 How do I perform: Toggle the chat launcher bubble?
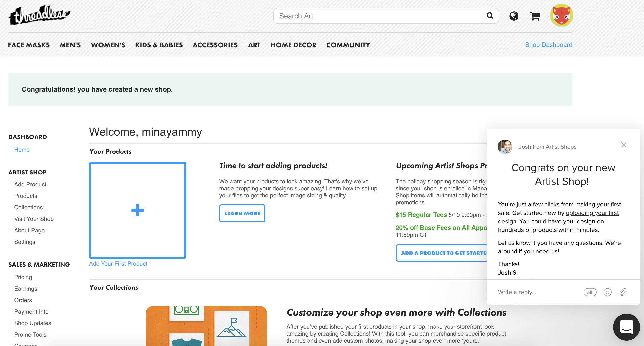click(x=626, y=327)
